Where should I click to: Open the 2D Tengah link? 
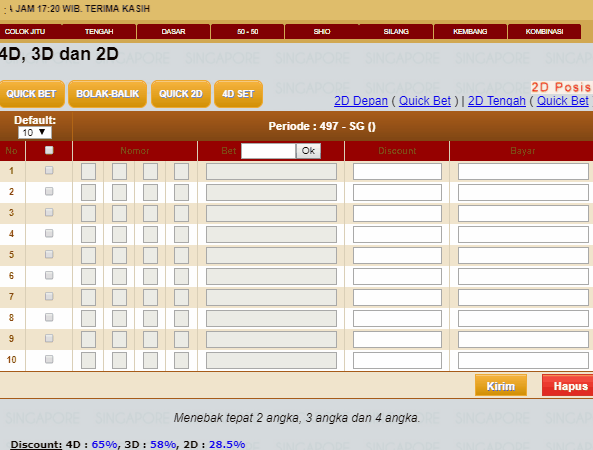[x=497, y=101]
